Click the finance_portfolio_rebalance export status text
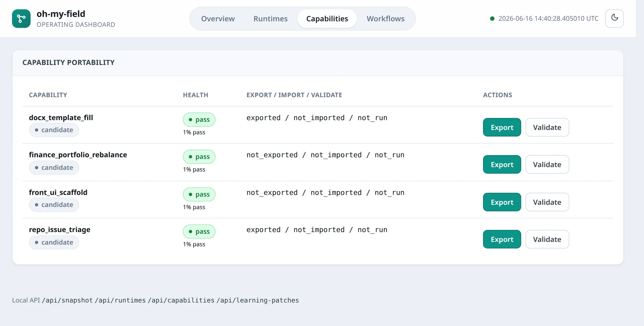 tap(325, 155)
